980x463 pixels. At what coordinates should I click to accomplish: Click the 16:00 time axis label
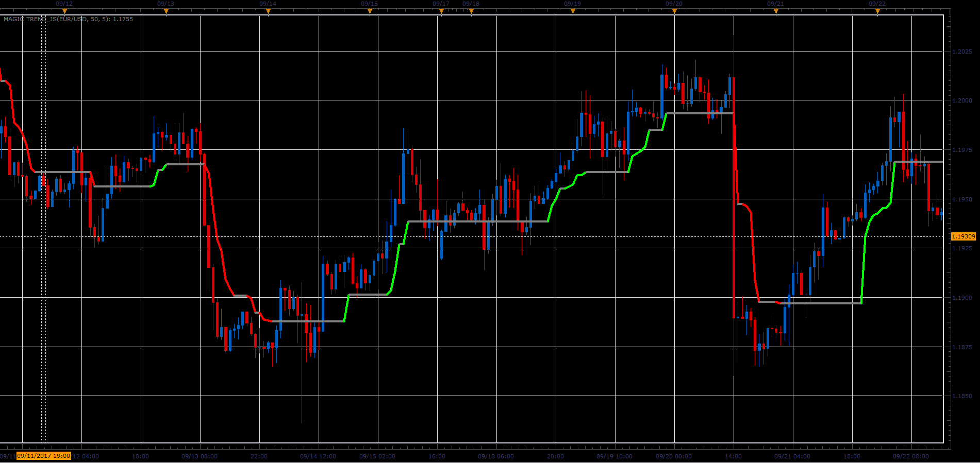coord(437,456)
